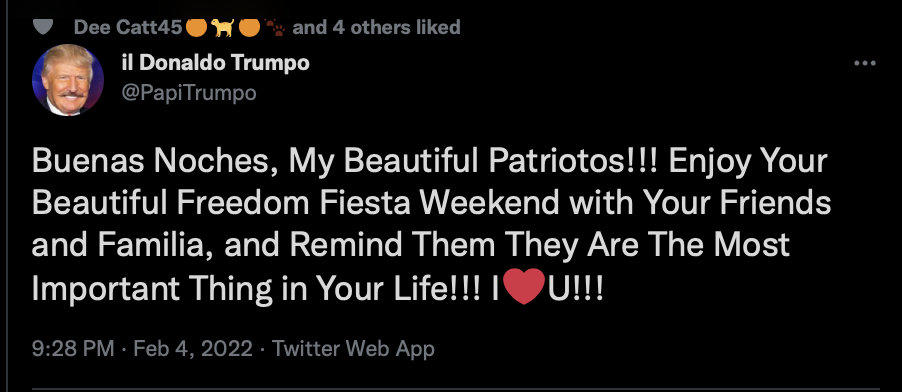Click the gray liked heart icon
Viewport: 902px width, 392px height.
[44, 27]
